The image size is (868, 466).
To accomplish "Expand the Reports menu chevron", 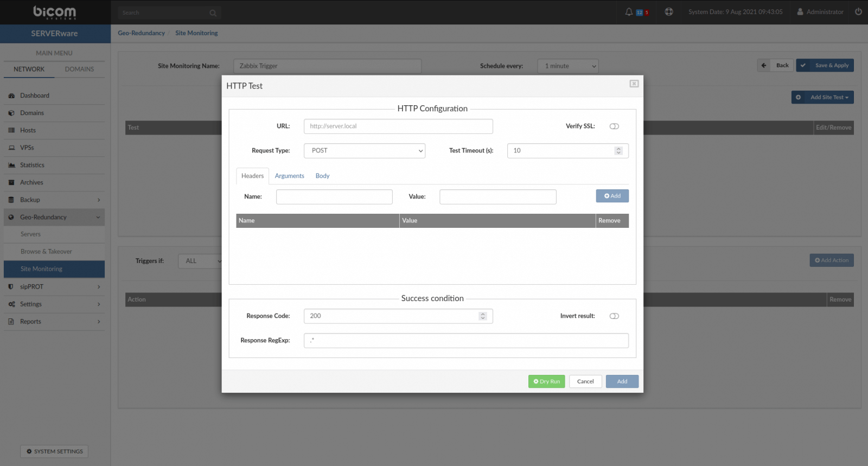I will tap(99, 322).
